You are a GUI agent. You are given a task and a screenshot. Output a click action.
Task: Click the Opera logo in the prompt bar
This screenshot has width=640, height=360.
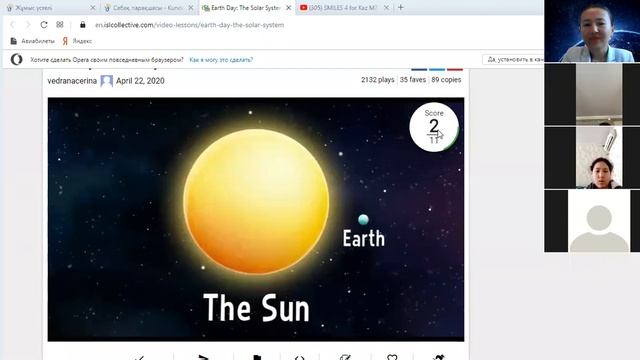pyautogui.click(x=16, y=60)
